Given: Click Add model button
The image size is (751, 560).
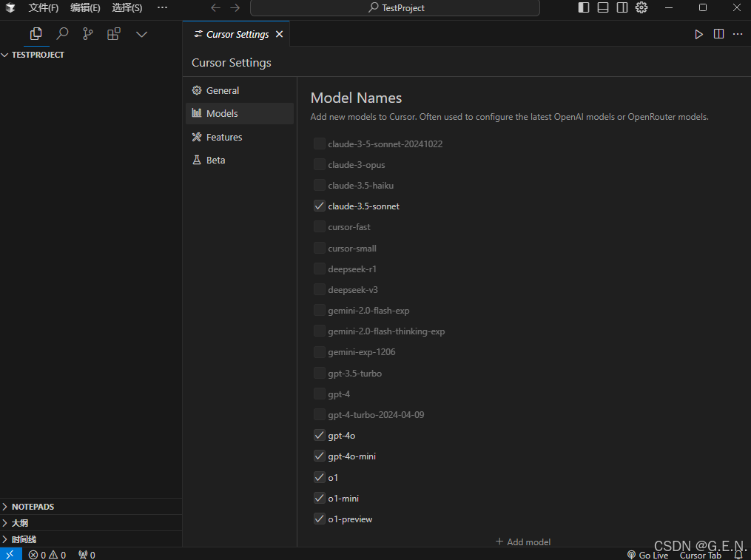Looking at the screenshot, I should (523, 542).
